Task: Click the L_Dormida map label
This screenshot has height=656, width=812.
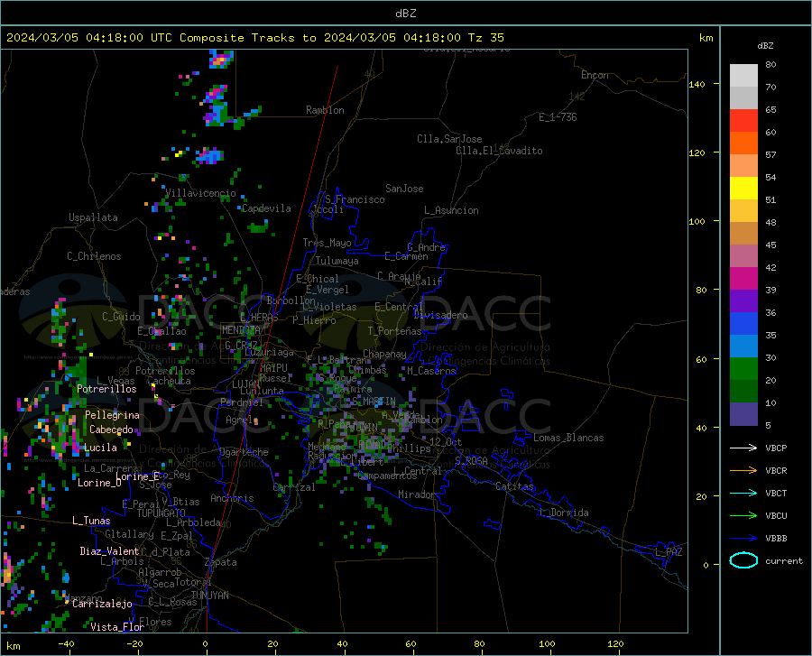Action: (x=563, y=513)
